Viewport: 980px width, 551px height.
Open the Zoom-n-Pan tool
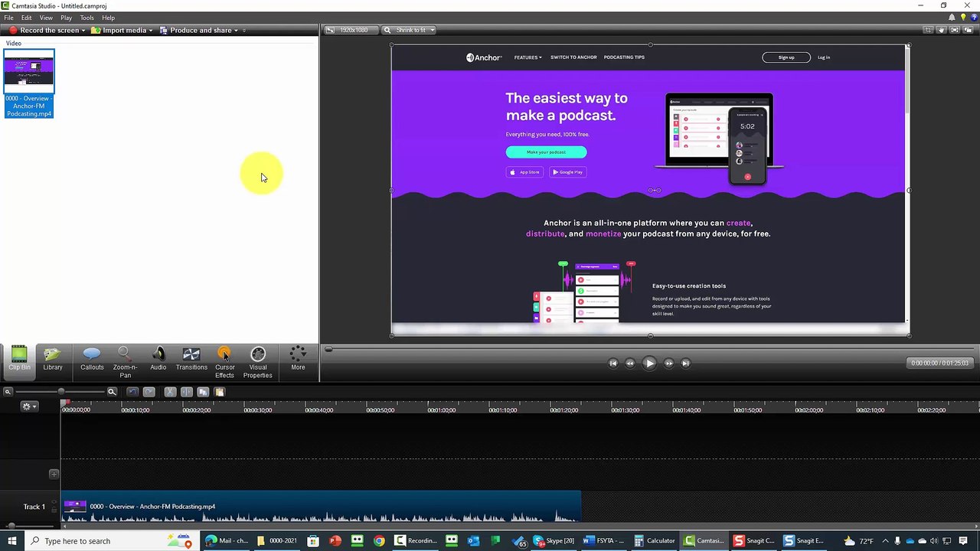coord(125,363)
